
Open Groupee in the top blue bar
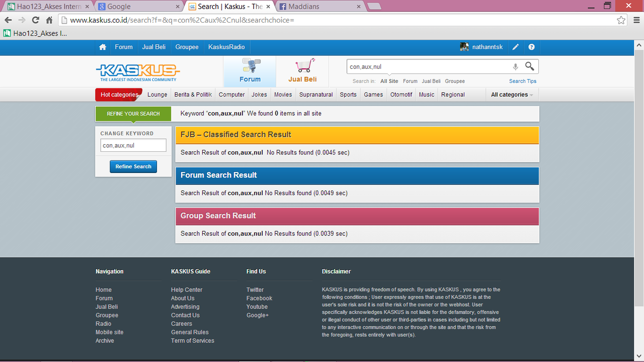click(x=187, y=47)
